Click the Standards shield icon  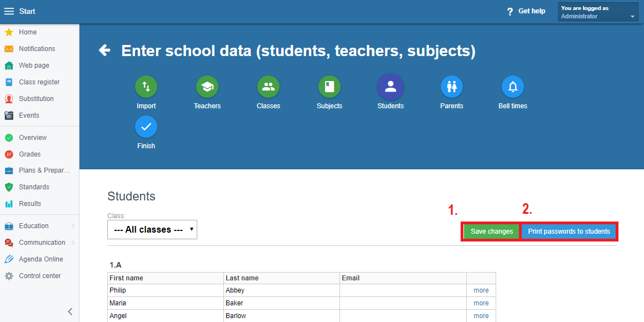pos(9,187)
